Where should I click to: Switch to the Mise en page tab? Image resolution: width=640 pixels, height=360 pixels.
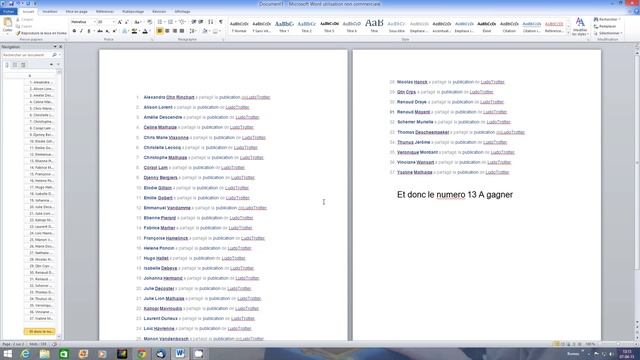click(x=77, y=11)
